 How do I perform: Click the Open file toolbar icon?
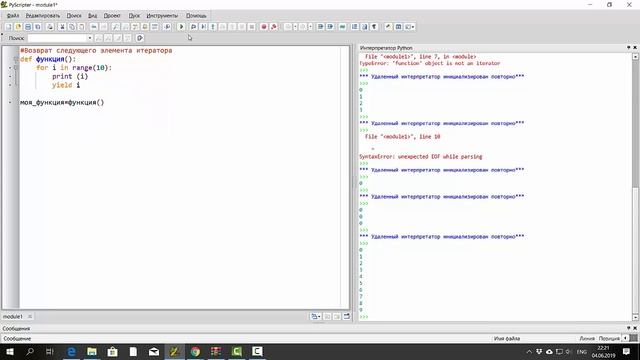click(18, 27)
